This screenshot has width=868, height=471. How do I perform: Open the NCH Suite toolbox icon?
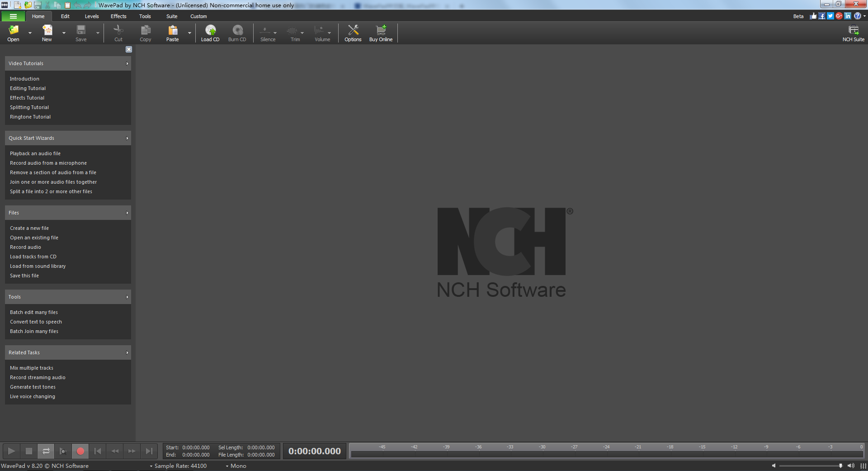click(x=854, y=30)
